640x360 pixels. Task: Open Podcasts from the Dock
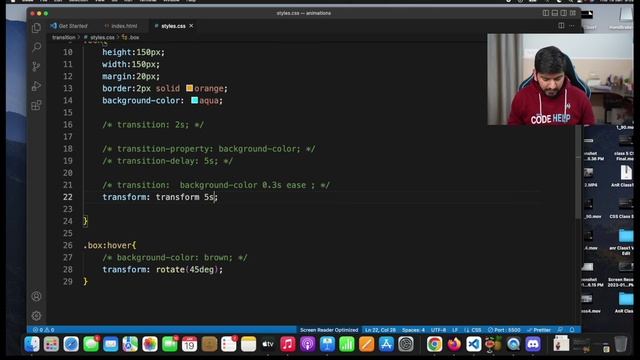pyautogui.click(x=307, y=344)
